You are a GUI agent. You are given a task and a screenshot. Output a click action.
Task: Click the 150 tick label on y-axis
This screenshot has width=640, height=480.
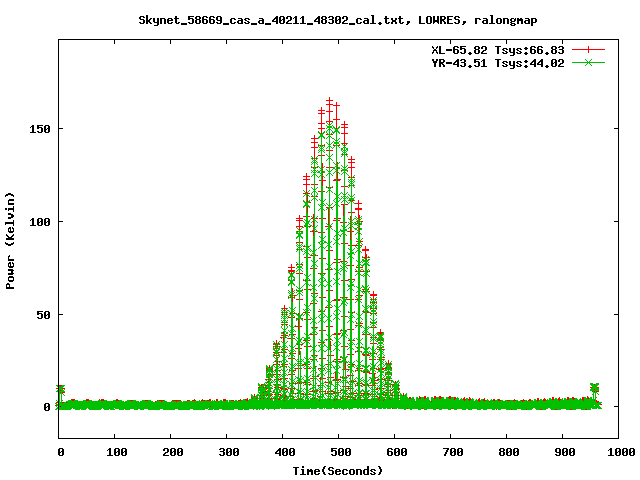point(40,129)
